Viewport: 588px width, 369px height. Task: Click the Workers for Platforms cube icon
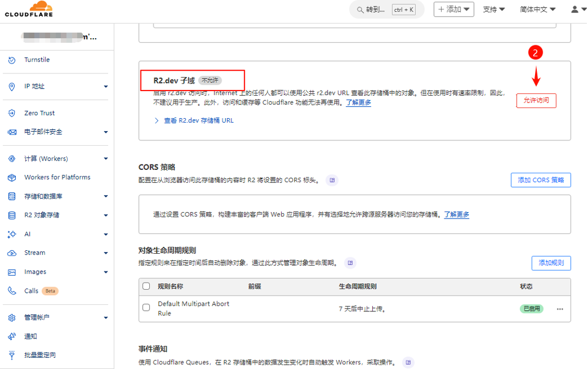(12, 177)
